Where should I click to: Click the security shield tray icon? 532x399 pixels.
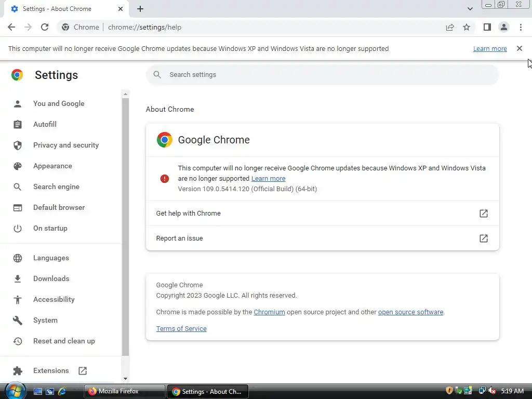(x=449, y=391)
